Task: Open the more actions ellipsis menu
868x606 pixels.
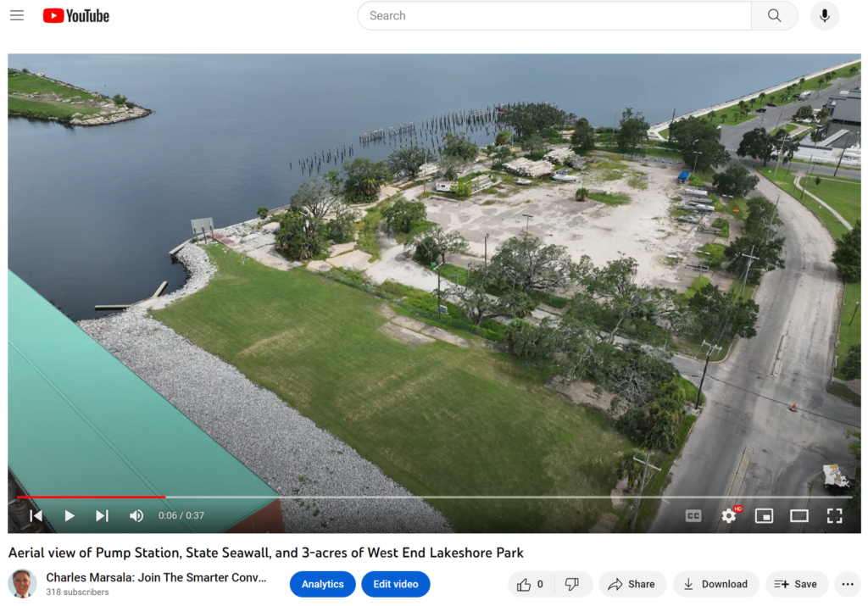Action: 848,584
